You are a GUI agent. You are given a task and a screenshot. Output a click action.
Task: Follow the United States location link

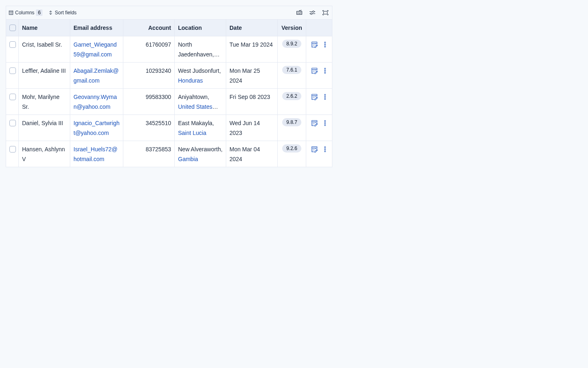pyautogui.click(x=198, y=107)
